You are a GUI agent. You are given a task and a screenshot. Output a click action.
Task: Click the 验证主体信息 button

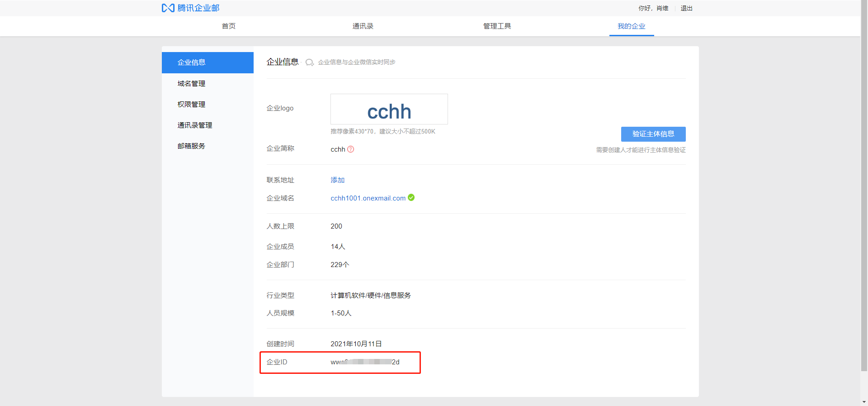653,134
